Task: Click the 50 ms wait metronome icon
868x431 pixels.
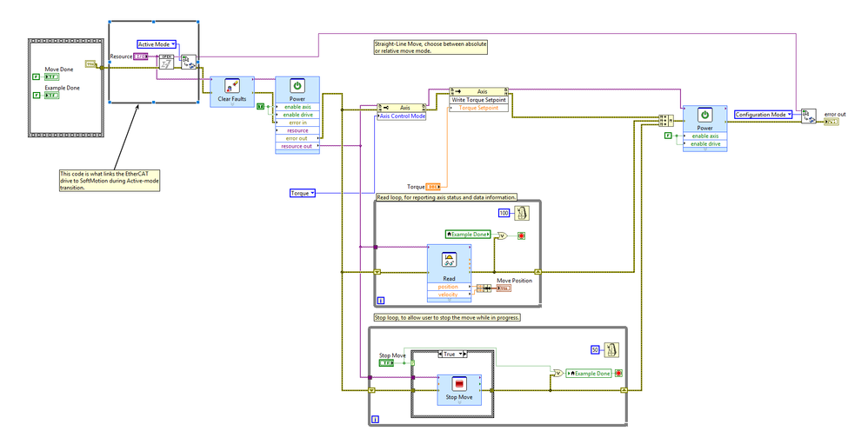Action: 611,349
